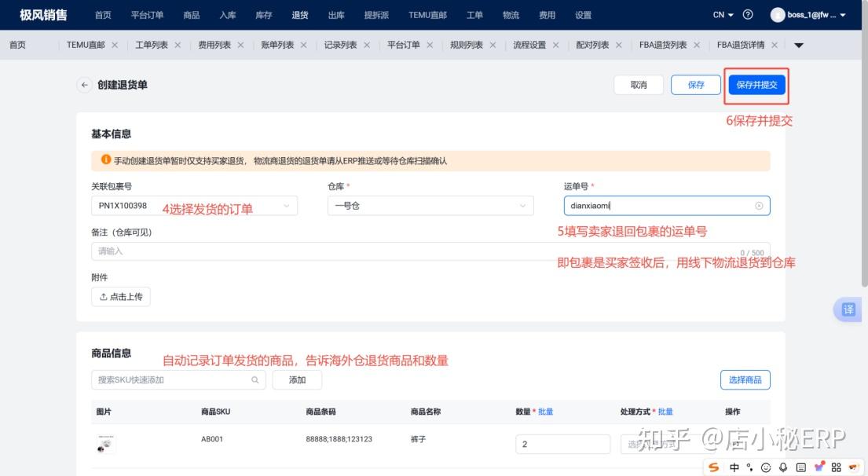The image size is (868, 476).
Task: Open the 费用 top menu
Action: [x=547, y=15]
